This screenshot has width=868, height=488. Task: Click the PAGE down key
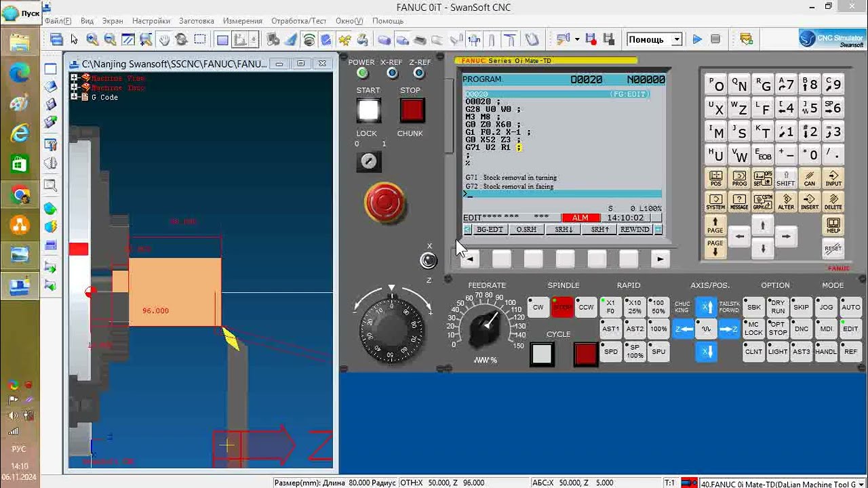pyautogui.click(x=715, y=248)
